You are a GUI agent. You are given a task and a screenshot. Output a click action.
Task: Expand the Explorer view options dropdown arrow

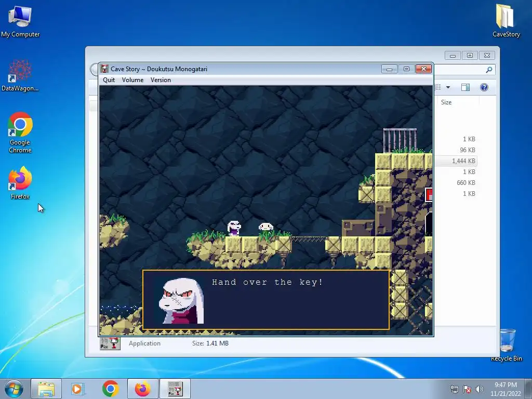point(448,87)
